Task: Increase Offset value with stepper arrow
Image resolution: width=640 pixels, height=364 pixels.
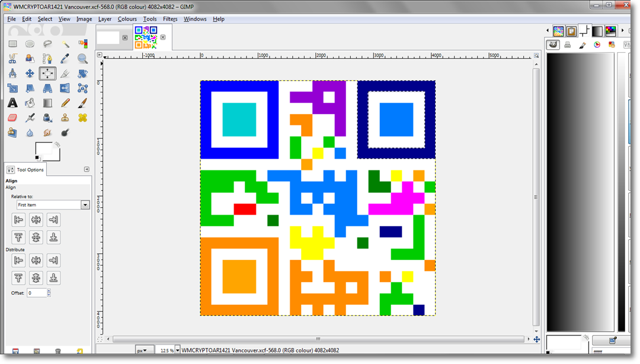Action: click(49, 291)
